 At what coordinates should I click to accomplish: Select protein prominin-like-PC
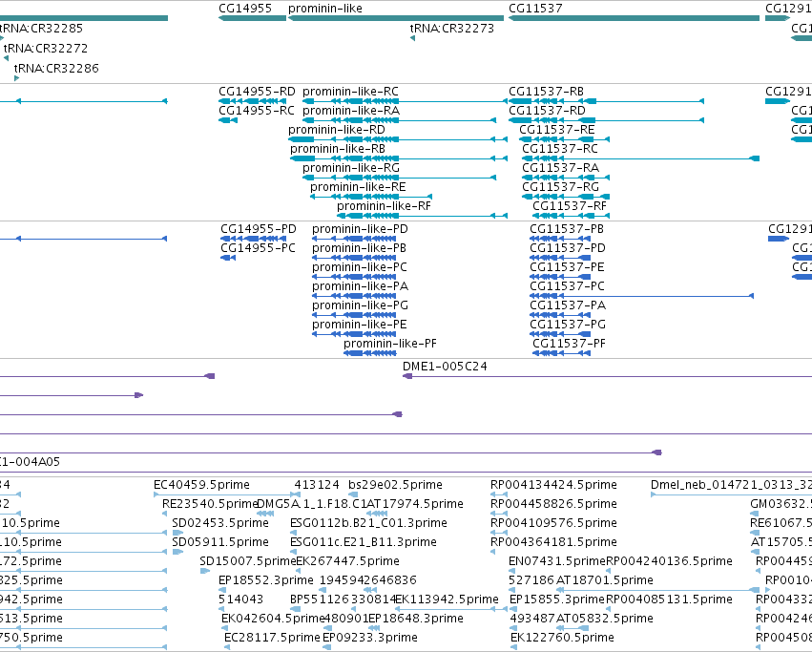pos(360,268)
